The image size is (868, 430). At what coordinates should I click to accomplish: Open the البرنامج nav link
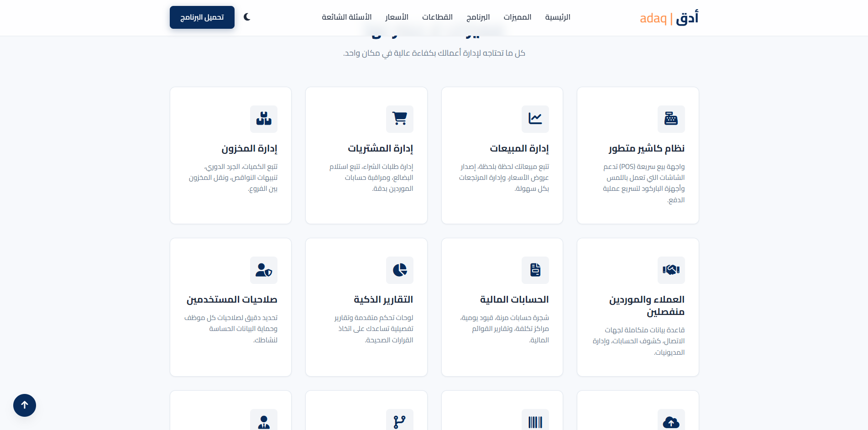[x=478, y=17]
